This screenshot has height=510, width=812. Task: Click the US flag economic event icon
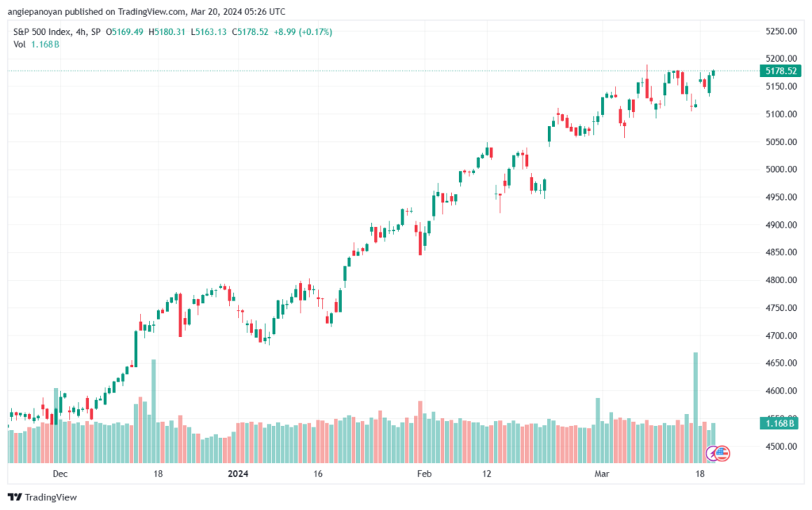click(723, 454)
